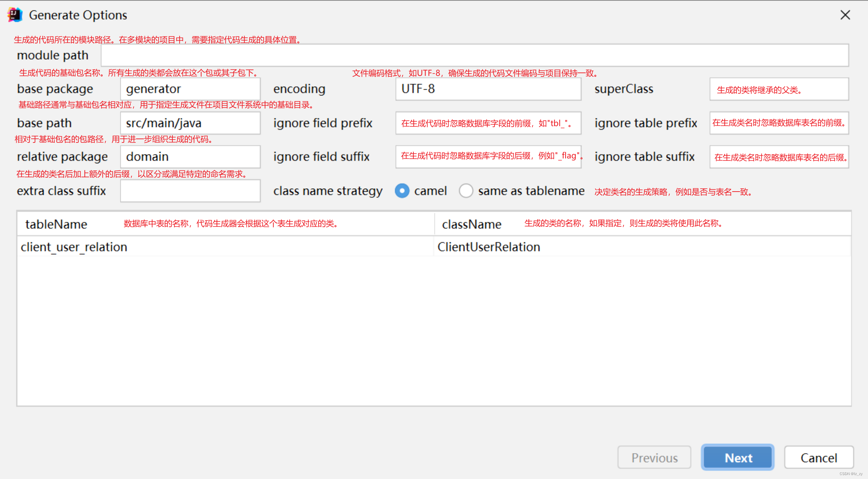Screen dimensions: 868x479
Task: Click the ClientUserRelation className cell
Action: point(488,246)
